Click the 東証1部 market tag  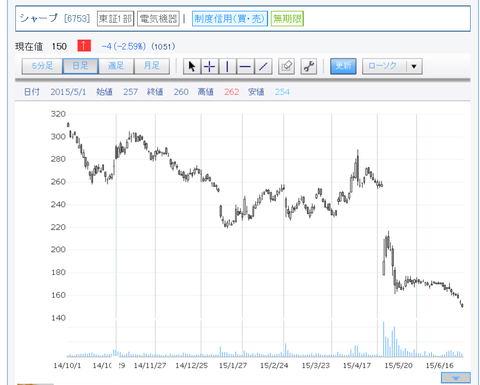coord(115,19)
